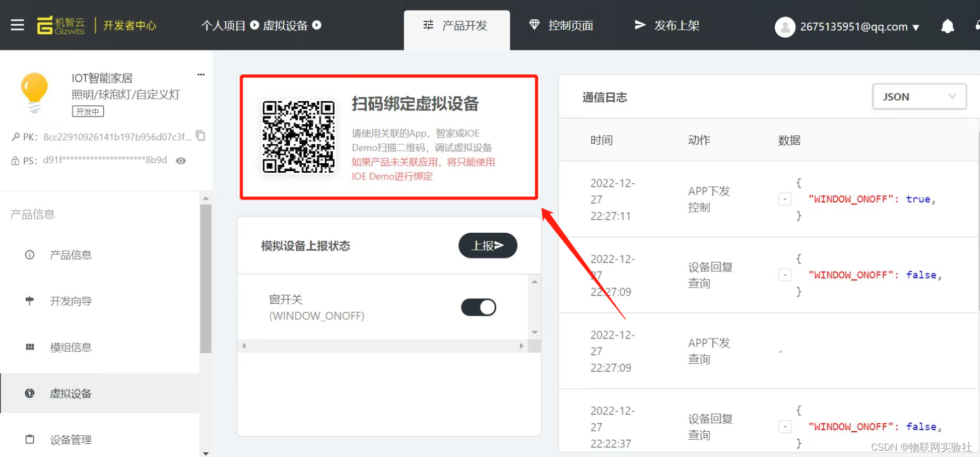
Task: Click the data point list scroll down arrow
Action: pyautogui.click(x=534, y=332)
